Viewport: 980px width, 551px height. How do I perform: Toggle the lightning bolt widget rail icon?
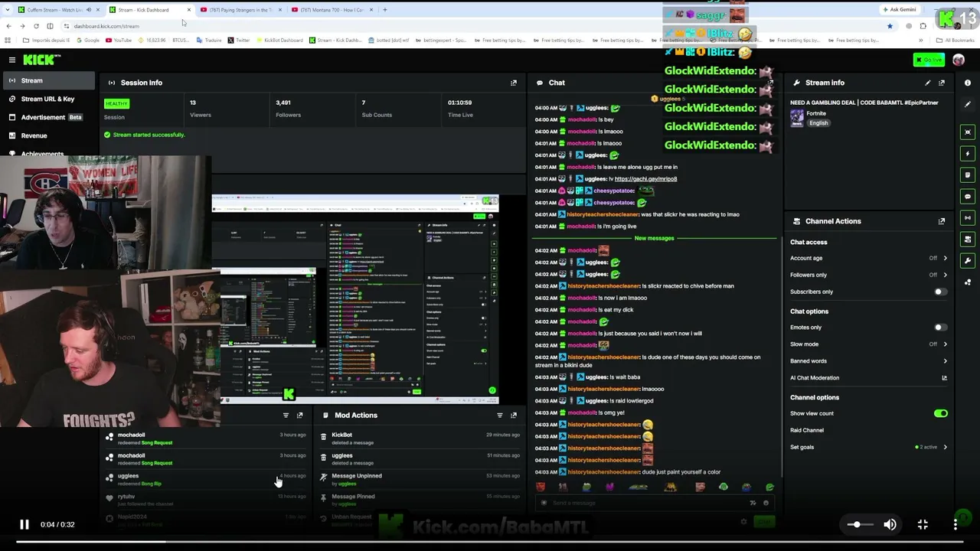click(968, 154)
